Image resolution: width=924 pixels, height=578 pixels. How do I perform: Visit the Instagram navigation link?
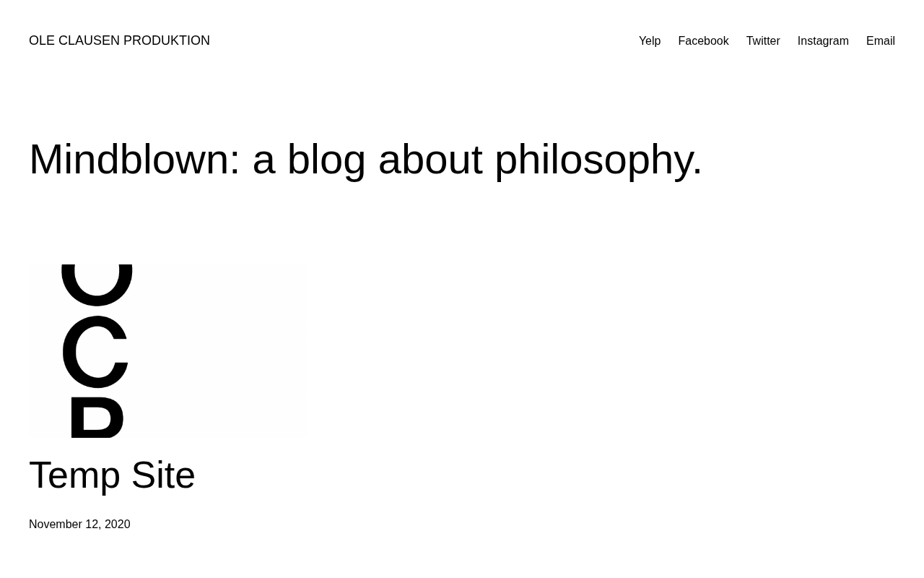[822, 40]
